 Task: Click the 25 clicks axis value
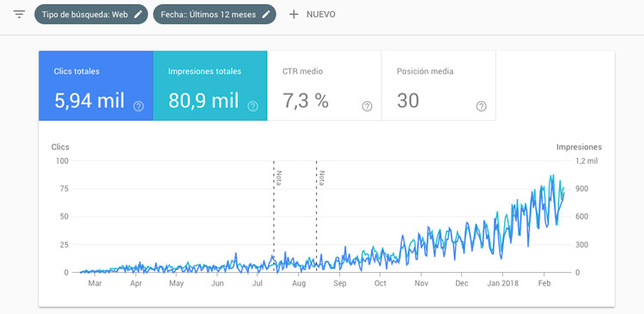(x=64, y=245)
